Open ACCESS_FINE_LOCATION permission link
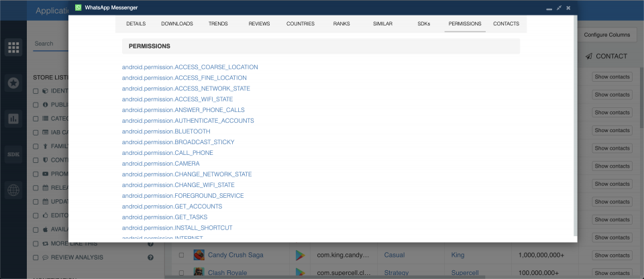 [x=184, y=78]
